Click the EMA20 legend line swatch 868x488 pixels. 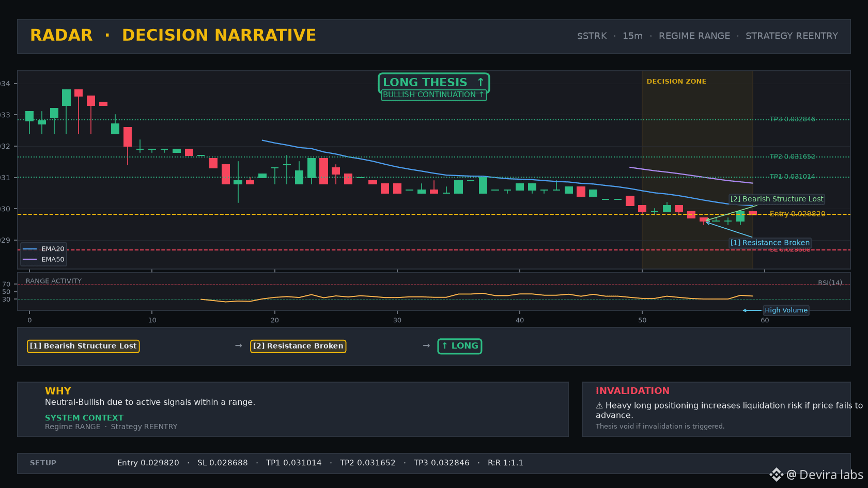point(30,249)
